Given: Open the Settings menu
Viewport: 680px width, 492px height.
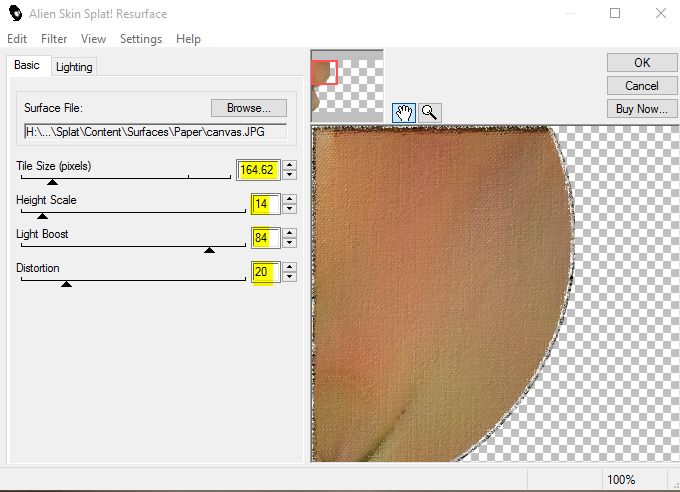Looking at the screenshot, I should (x=141, y=39).
